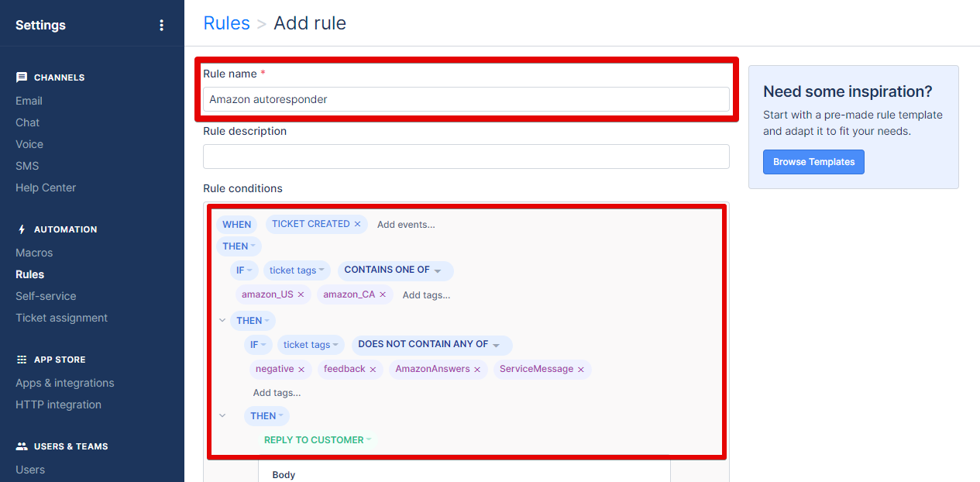The width and height of the screenshot is (980, 482).
Task: Click the Browse Templates button
Action: [813, 162]
